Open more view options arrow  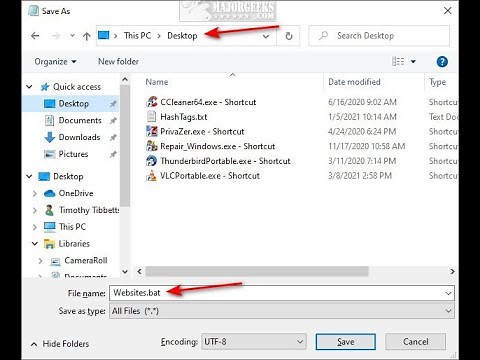click(x=413, y=61)
